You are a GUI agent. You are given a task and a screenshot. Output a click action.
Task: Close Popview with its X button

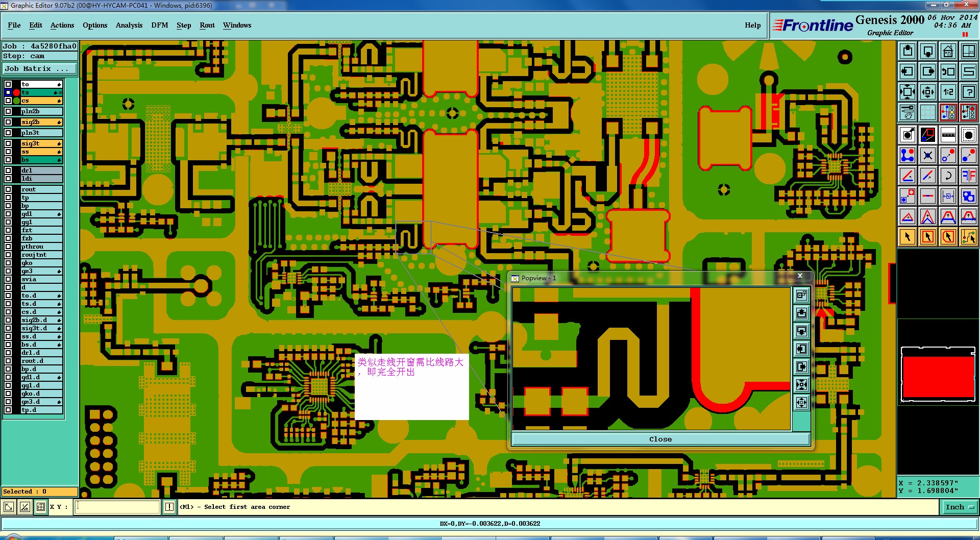coord(800,276)
